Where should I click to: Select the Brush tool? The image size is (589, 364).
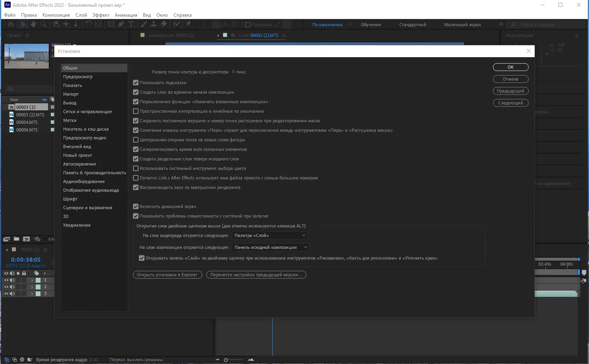pos(144,24)
